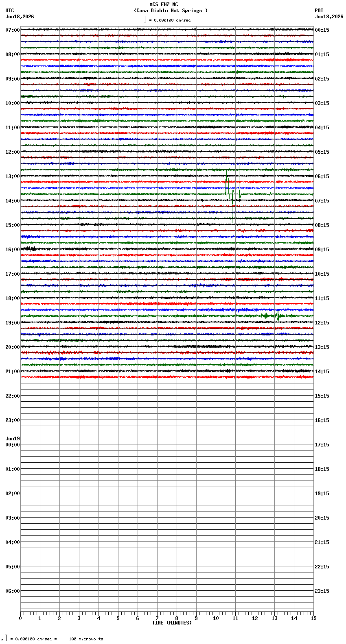Click the 'Jun19' date change label
Viewport: 346px width, 644px height.
(13, 439)
